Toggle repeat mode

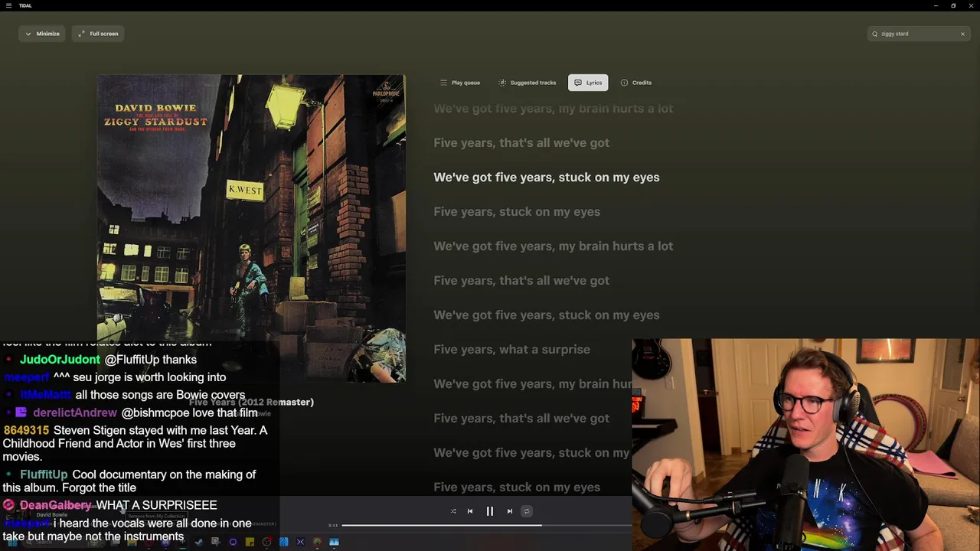point(527,511)
